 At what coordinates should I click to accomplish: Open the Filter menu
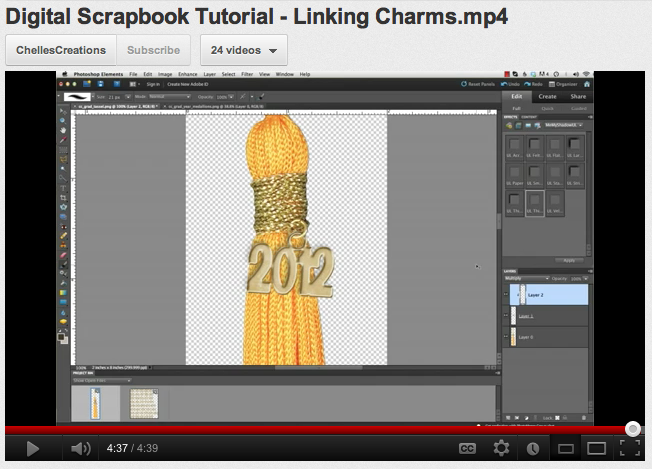tap(247, 74)
